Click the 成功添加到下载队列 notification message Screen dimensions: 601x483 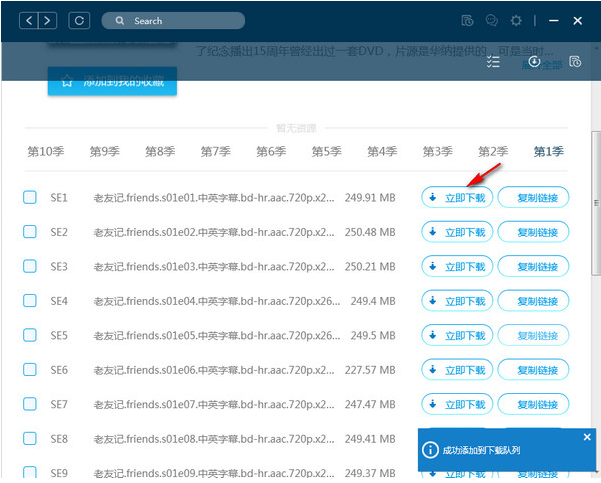(x=481, y=450)
